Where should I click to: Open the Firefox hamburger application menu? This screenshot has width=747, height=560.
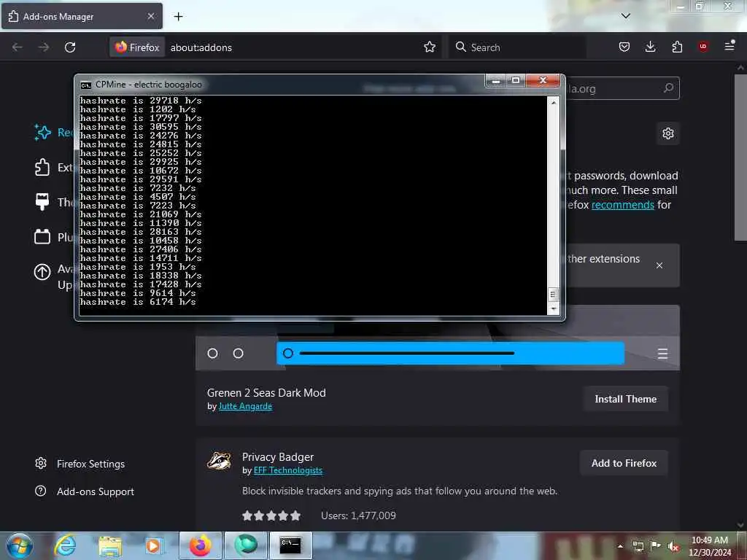coord(729,47)
